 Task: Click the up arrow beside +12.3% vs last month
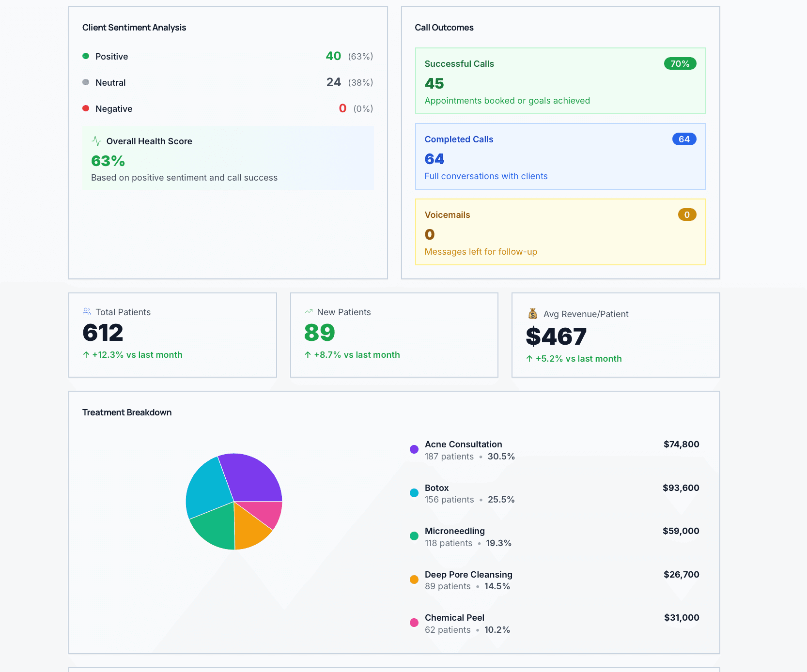pos(86,355)
